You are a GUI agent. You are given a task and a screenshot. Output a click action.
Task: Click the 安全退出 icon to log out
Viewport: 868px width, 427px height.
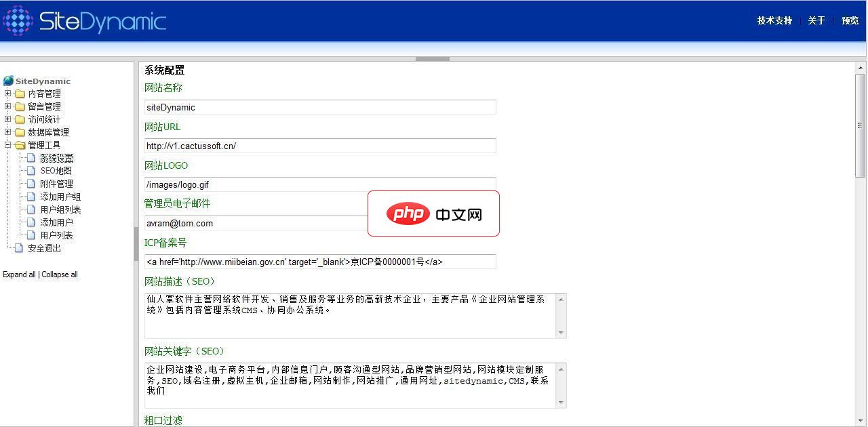tap(18, 247)
